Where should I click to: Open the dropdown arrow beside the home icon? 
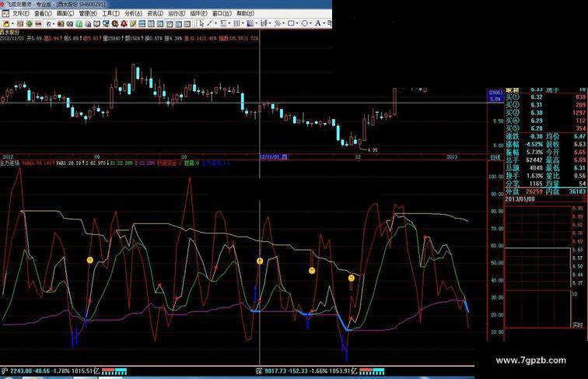click(x=12, y=23)
